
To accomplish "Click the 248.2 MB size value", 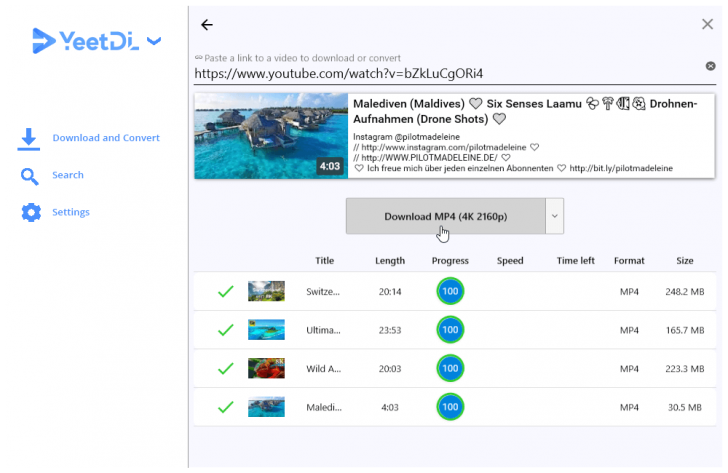I will (685, 292).
